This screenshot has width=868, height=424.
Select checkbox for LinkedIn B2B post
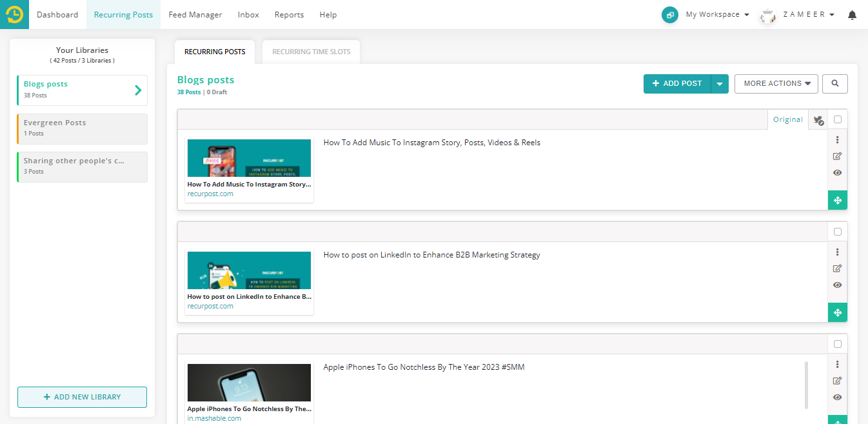tap(838, 232)
